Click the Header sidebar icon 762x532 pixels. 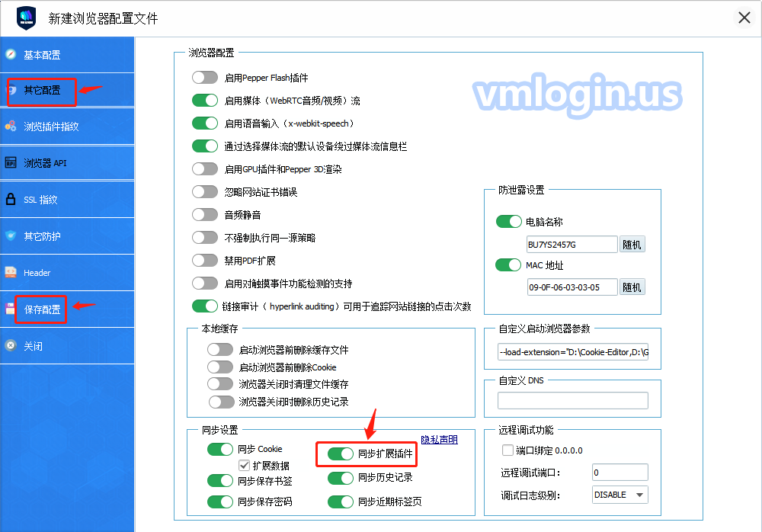click(x=11, y=272)
